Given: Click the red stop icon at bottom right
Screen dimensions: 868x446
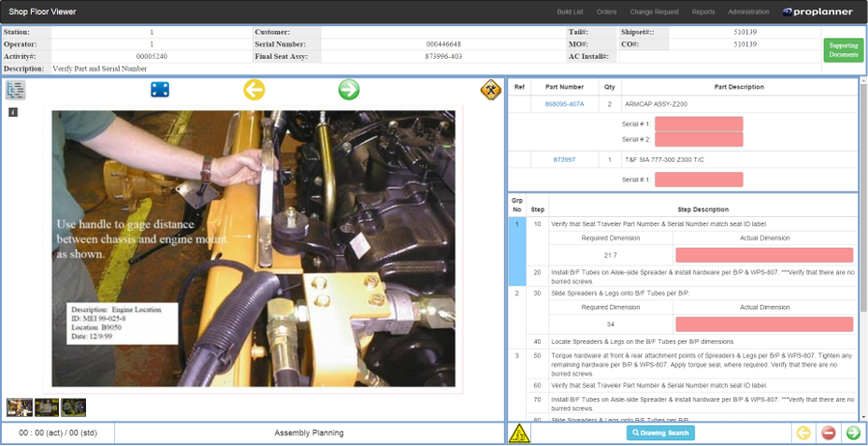Looking at the screenshot, I should [x=828, y=433].
